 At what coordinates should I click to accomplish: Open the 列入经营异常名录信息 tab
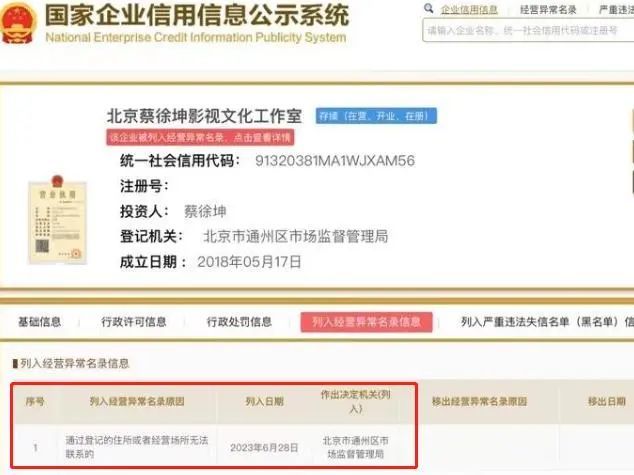pyautogui.click(x=366, y=322)
